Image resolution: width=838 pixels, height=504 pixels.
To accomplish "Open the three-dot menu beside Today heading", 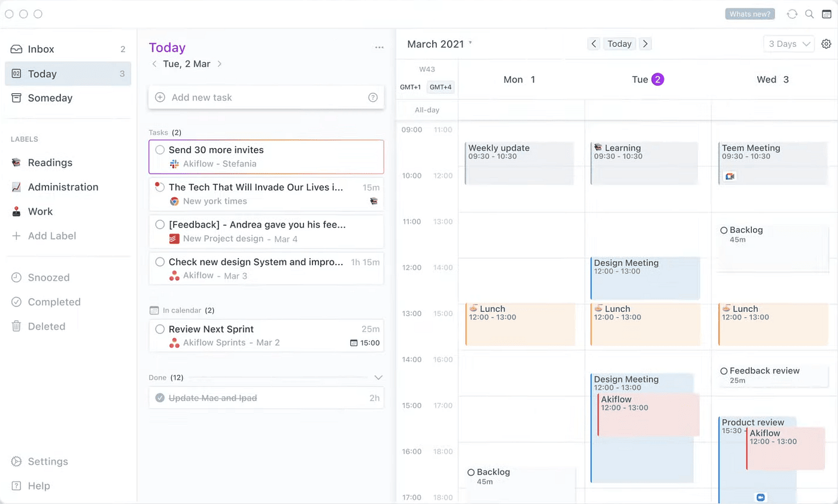I will coord(379,48).
